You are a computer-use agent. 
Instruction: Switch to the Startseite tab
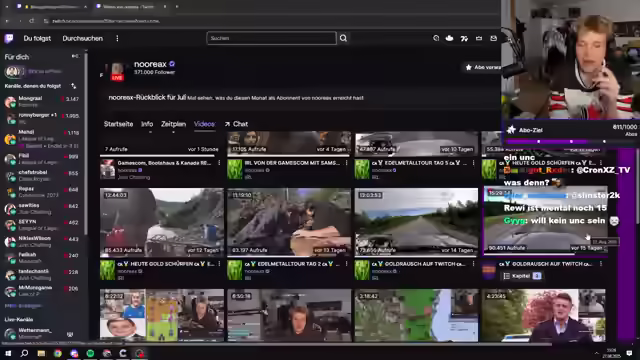pyautogui.click(x=118, y=124)
